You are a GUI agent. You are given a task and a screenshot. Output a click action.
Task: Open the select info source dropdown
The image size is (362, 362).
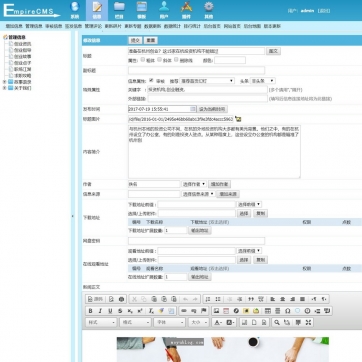(198, 194)
